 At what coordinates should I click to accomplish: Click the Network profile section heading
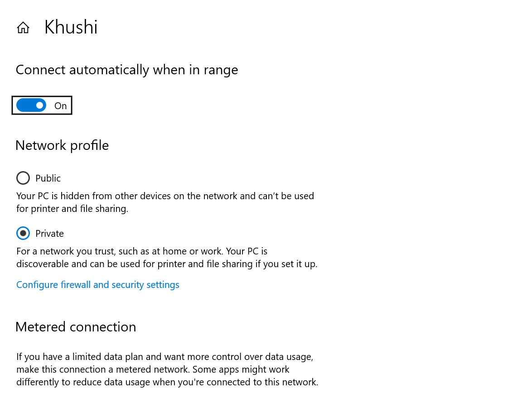pos(62,145)
